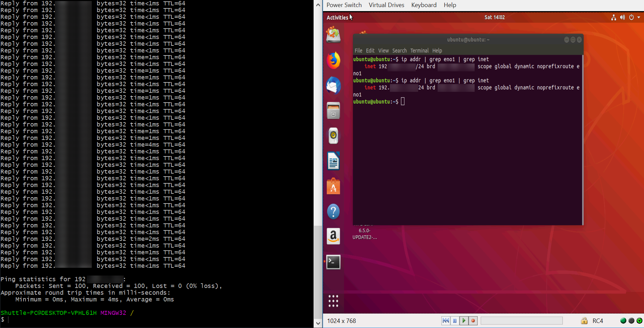The height and width of the screenshot is (328, 644).
Task: Open Firefox from the dock
Action: point(333,61)
